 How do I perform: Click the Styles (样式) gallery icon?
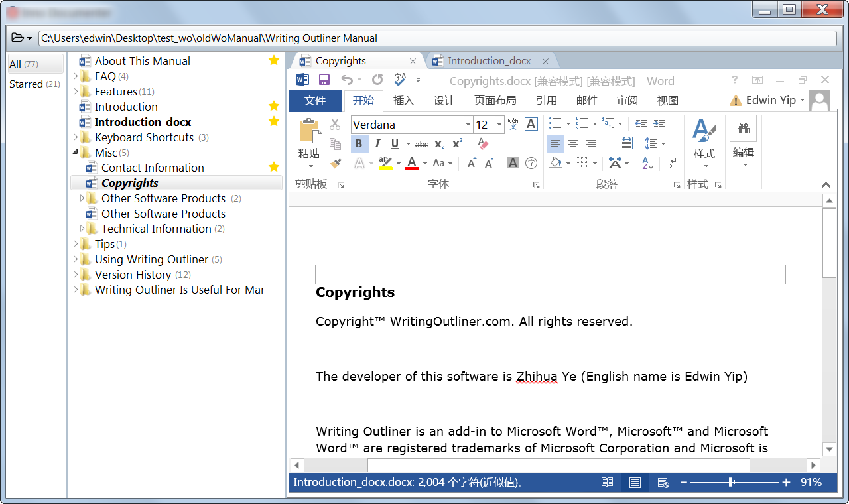click(x=704, y=131)
